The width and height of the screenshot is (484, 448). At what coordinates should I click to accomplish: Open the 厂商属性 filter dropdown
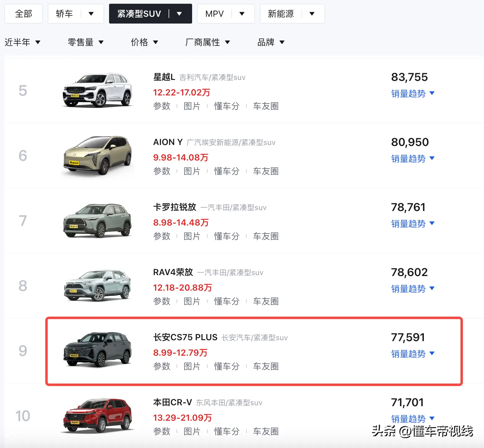click(x=208, y=42)
